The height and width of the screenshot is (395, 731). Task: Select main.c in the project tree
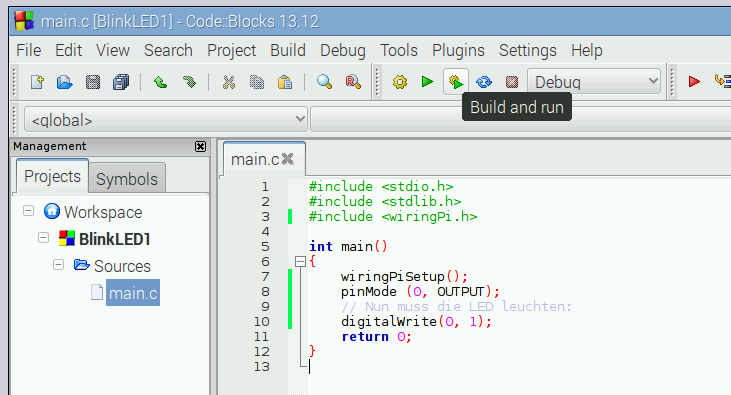click(x=133, y=293)
